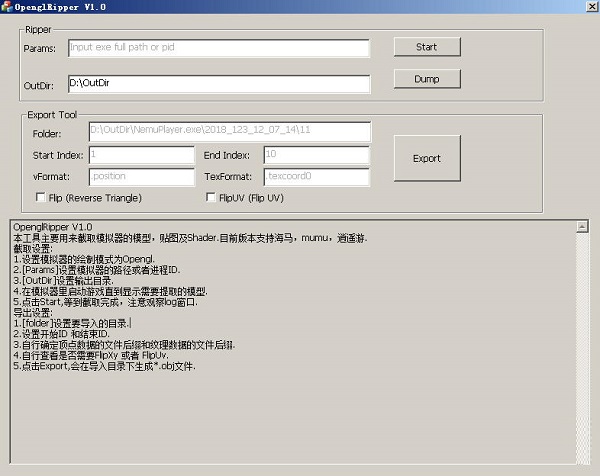Screen dimensions: 600x476
Task: Click the log area vertical scrollbar track
Action: click(582, 348)
